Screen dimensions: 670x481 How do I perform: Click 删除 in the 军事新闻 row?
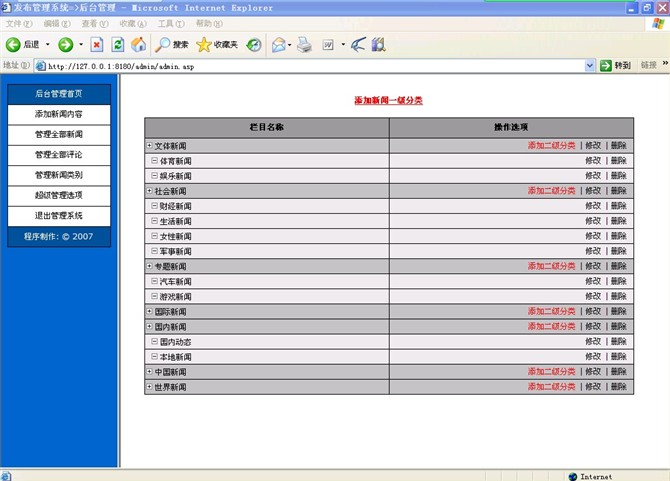[x=618, y=251]
